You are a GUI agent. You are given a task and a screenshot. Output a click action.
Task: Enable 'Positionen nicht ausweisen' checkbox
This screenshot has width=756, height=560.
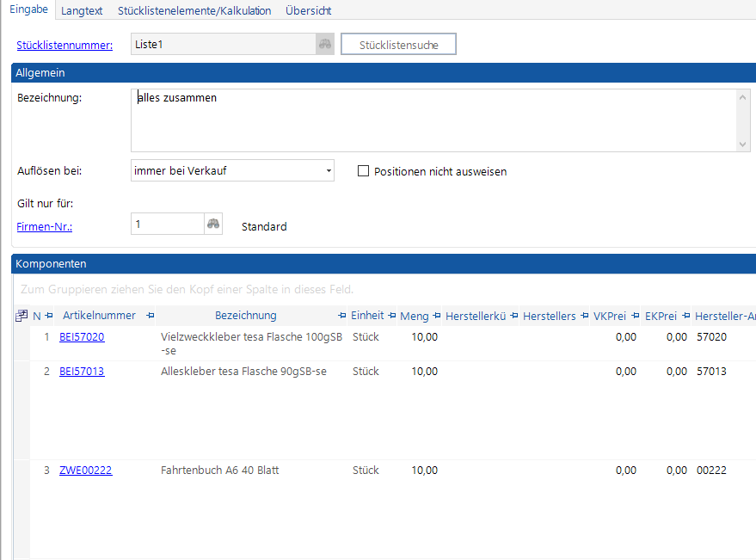363,171
